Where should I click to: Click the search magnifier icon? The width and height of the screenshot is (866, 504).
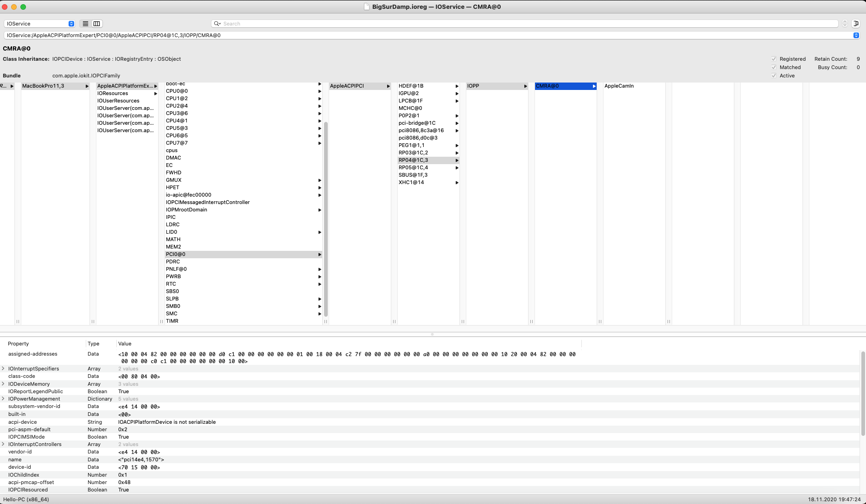(x=217, y=24)
